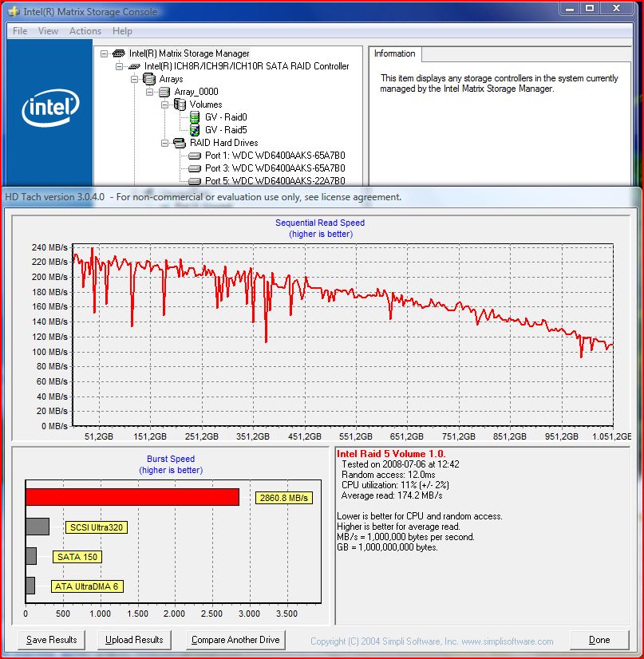Click the Burst Speed chart title
The height and width of the screenshot is (659, 644).
171,459
